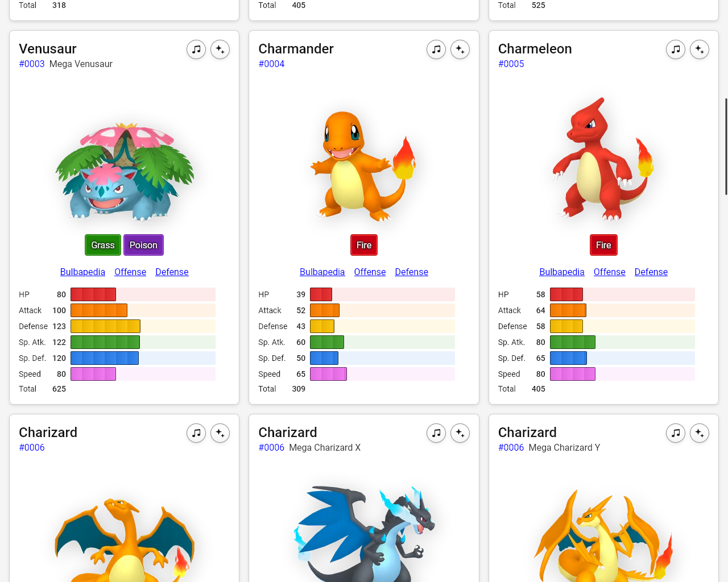The image size is (728, 582).
Task: Click the Charmander card title
Action: [296, 49]
